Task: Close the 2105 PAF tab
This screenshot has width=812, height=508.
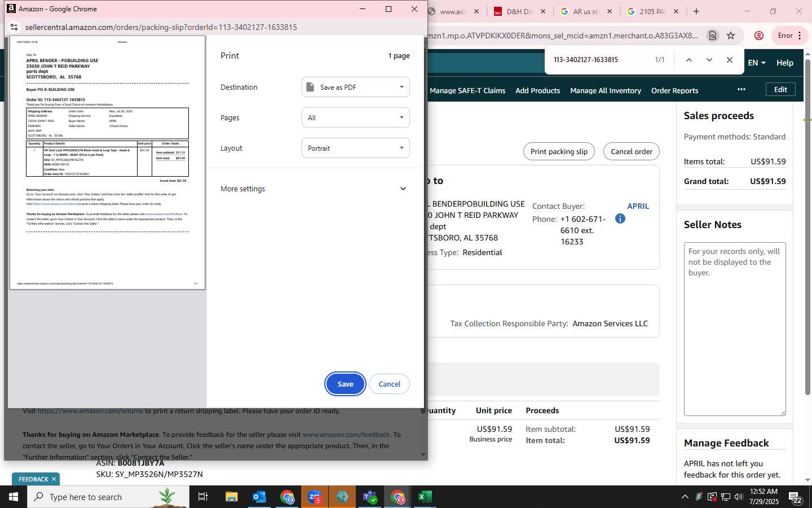Action: 676,11
